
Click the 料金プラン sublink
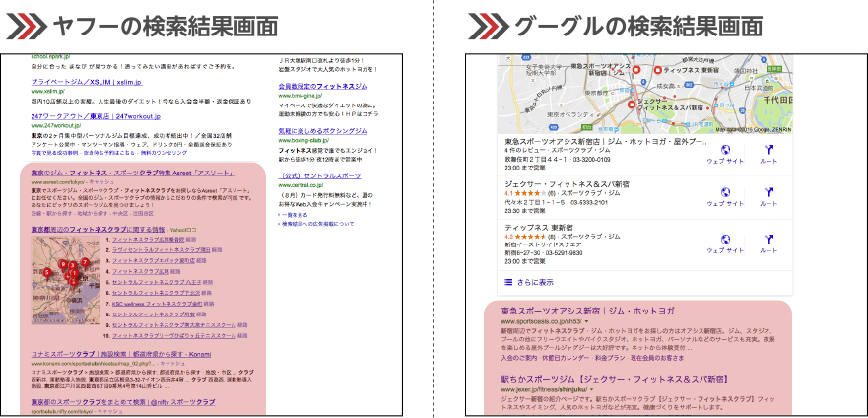point(612,358)
